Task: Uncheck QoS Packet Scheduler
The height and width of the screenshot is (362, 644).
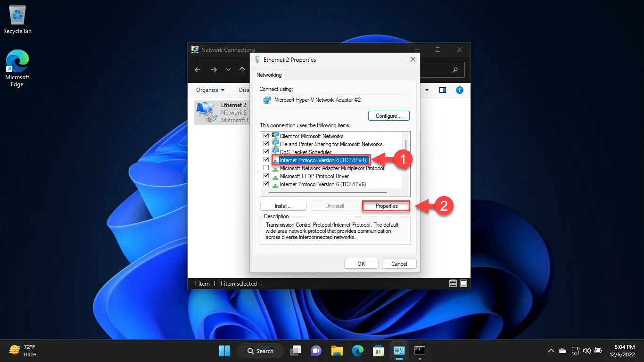Action: tap(266, 152)
